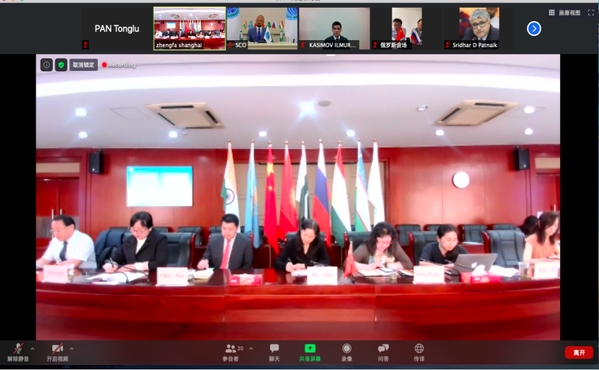The width and height of the screenshot is (599, 370).
Task: Select zhengfa shanghai video thumbnail
Action: coord(189,29)
